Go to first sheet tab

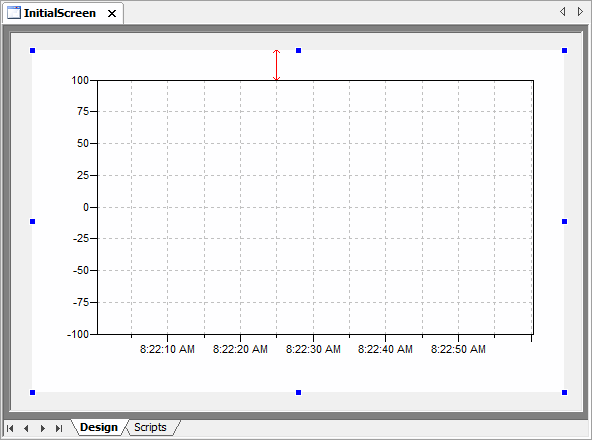(10, 428)
